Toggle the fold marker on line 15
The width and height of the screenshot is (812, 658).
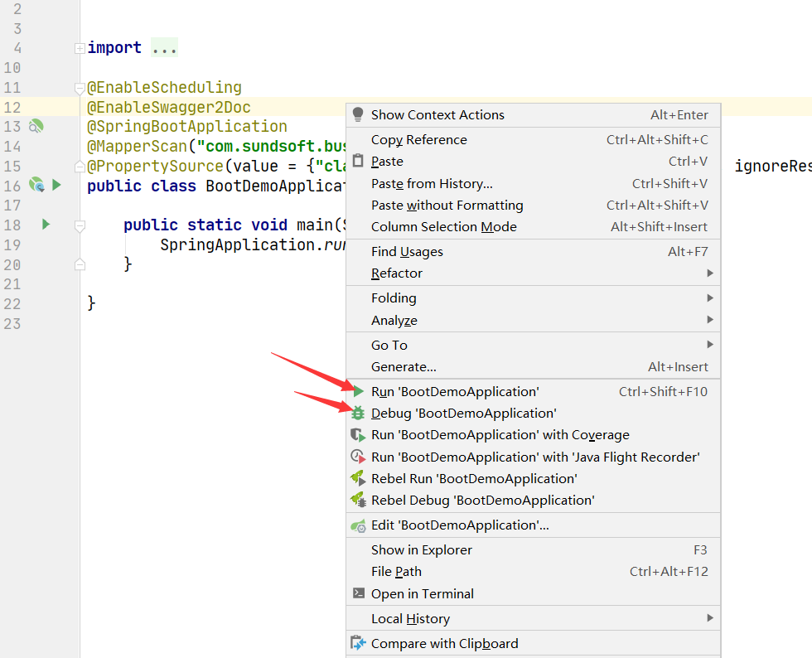click(x=80, y=167)
